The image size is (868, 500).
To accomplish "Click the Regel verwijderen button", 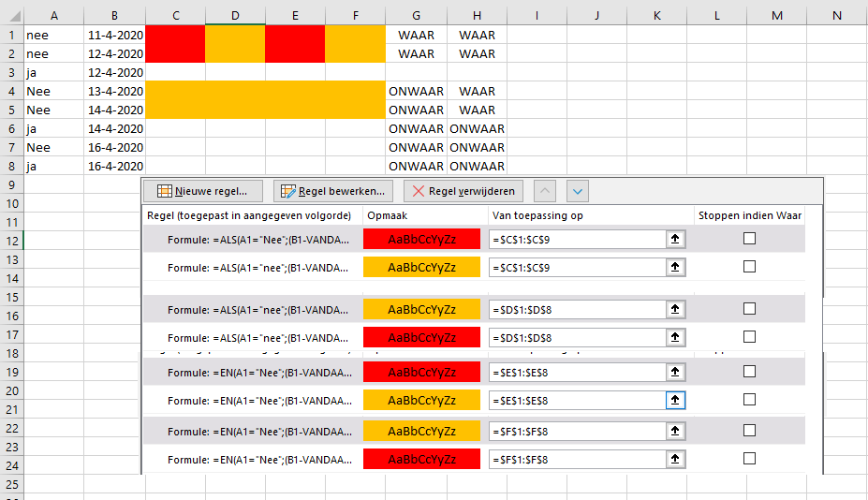I will [463, 191].
